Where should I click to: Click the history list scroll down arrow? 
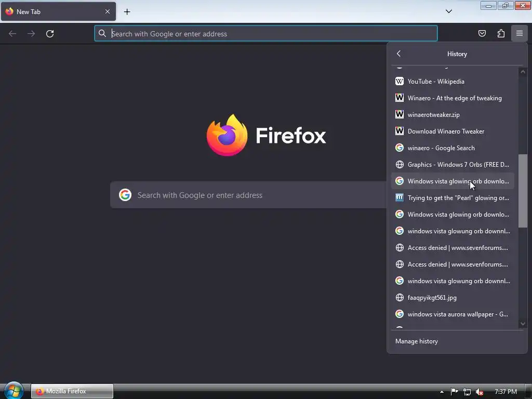[523, 324]
